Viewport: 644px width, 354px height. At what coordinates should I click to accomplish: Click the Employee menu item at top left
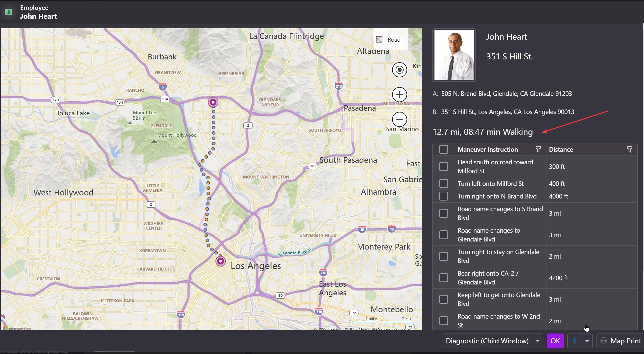[x=34, y=7]
